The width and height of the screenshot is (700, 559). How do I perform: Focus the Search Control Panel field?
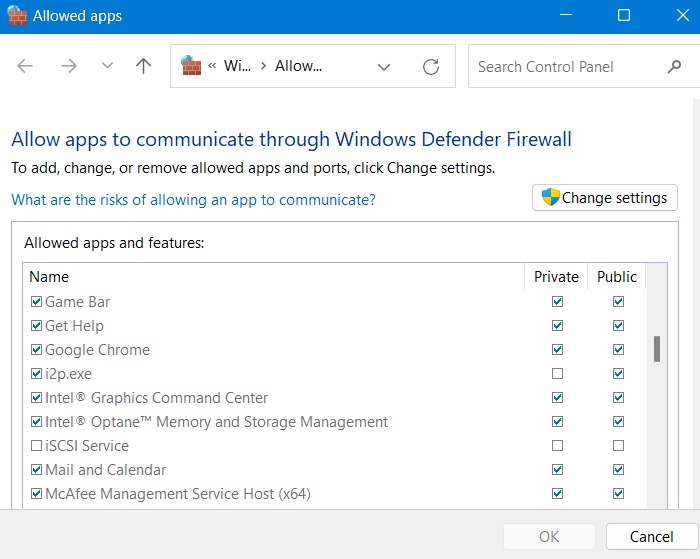coord(584,67)
